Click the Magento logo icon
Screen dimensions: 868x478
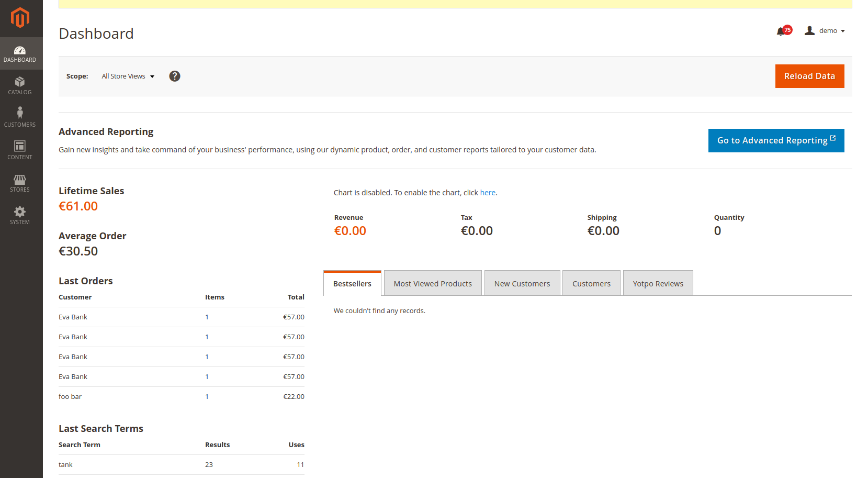[20, 18]
